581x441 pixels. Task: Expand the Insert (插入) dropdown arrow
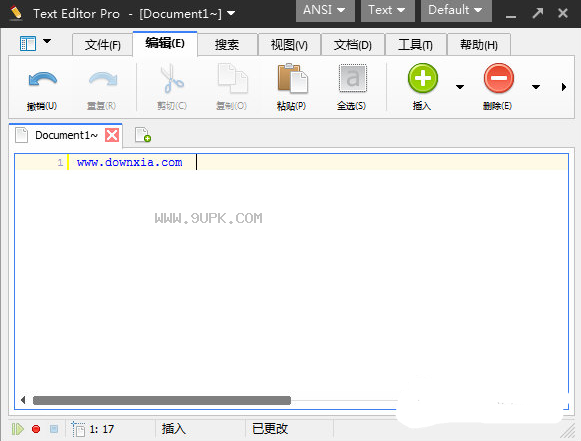click(460, 87)
